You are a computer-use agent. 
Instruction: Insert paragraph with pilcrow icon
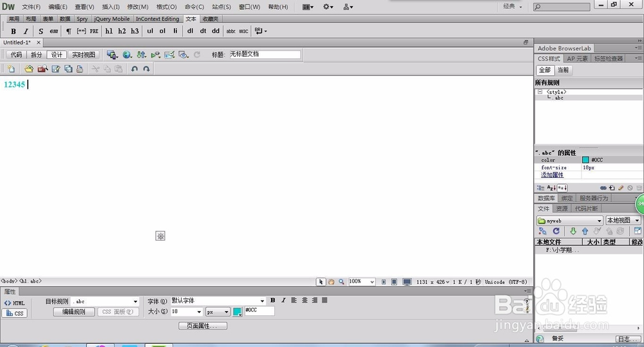[x=69, y=31]
